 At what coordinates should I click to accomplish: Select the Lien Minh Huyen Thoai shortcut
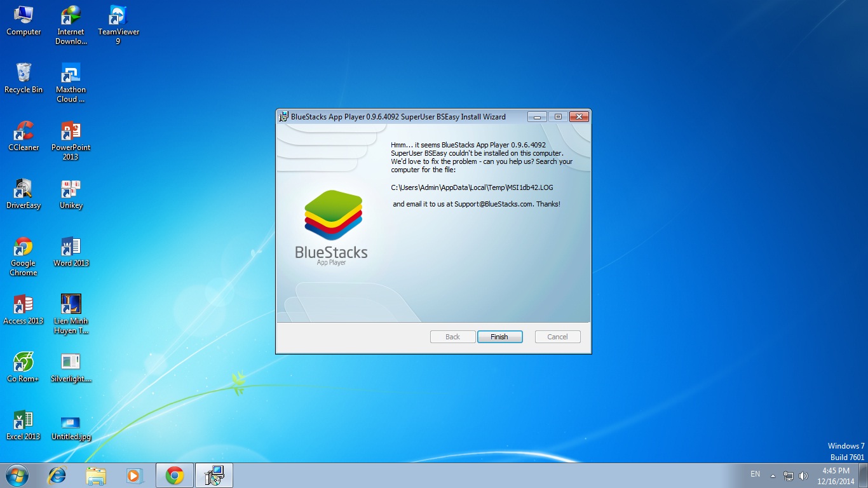point(71,314)
